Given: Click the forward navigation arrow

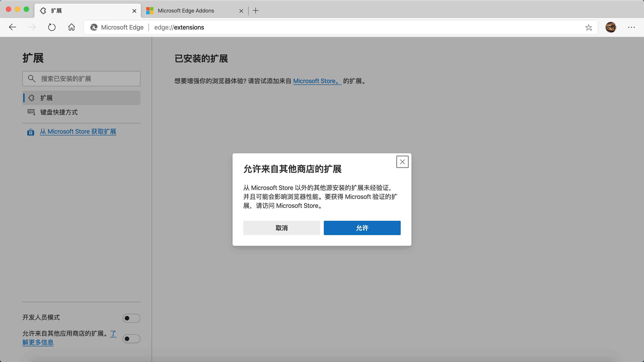Looking at the screenshot, I should pyautogui.click(x=32, y=27).
